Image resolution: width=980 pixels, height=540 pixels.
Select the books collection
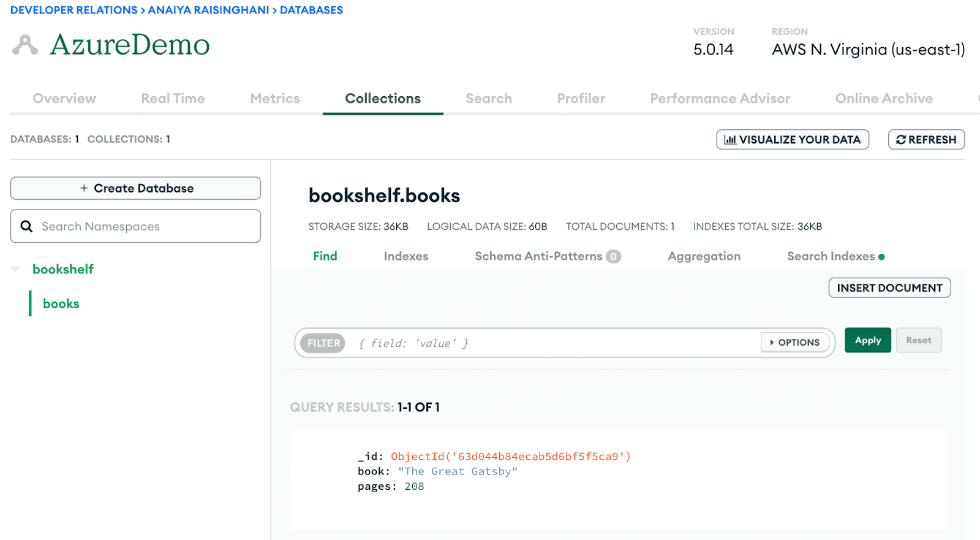61,304
